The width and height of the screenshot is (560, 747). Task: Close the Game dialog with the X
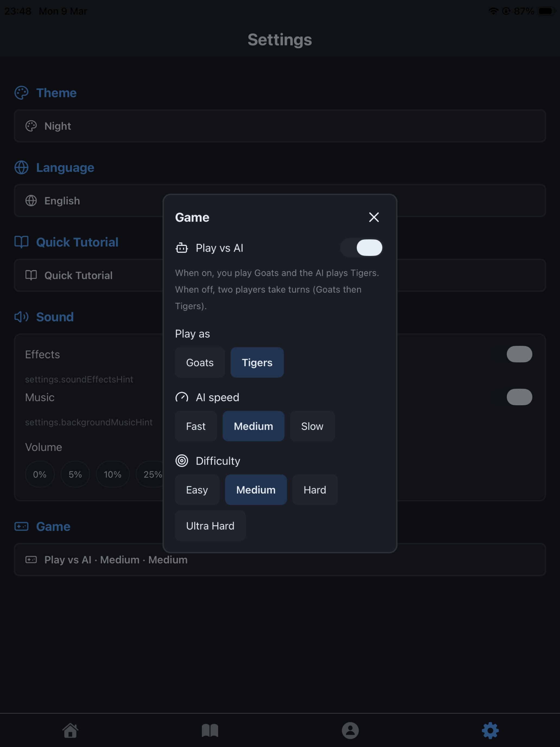click(x=374, y=217)
